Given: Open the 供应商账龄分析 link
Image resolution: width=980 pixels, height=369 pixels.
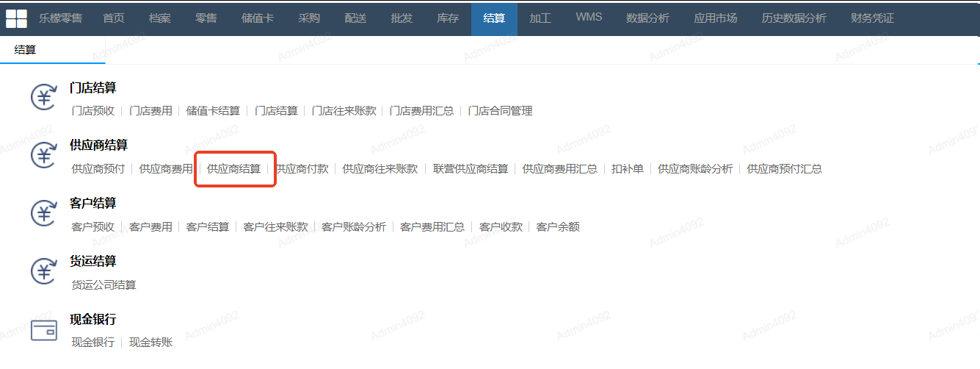Looking at the screenshot, I should pos(695,169).
